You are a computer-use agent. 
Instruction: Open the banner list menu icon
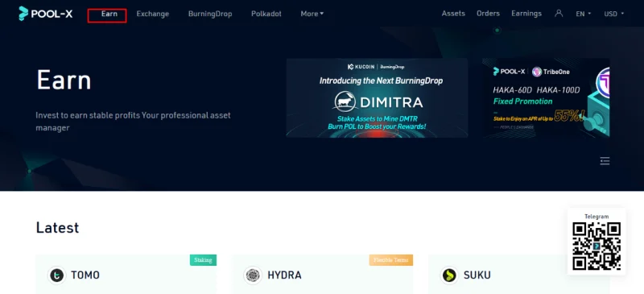pyautogui.click(x=605, y=161)
